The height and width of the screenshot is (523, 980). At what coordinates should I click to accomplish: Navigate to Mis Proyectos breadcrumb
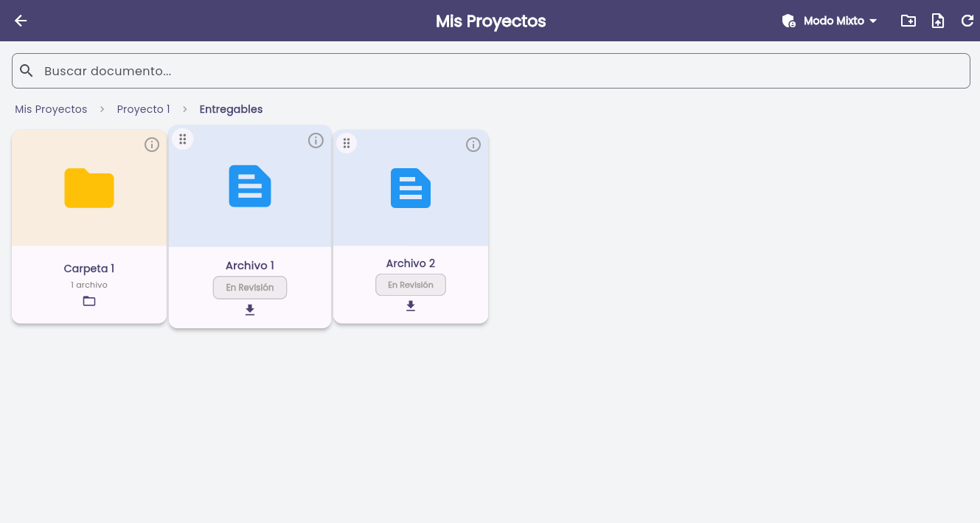(x=51, y=109)
